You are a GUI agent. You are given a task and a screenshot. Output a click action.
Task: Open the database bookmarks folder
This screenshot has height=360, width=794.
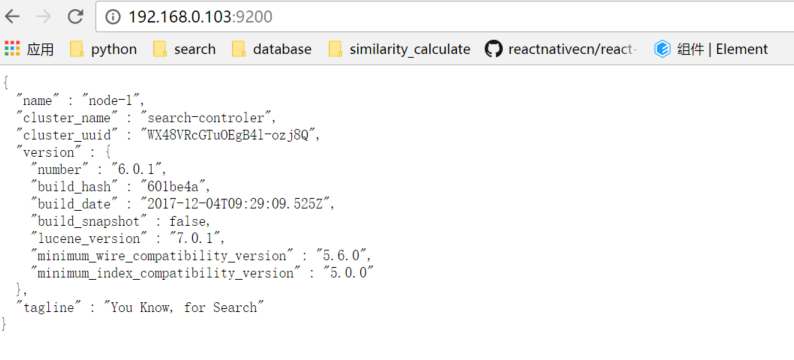pos(271,49)
